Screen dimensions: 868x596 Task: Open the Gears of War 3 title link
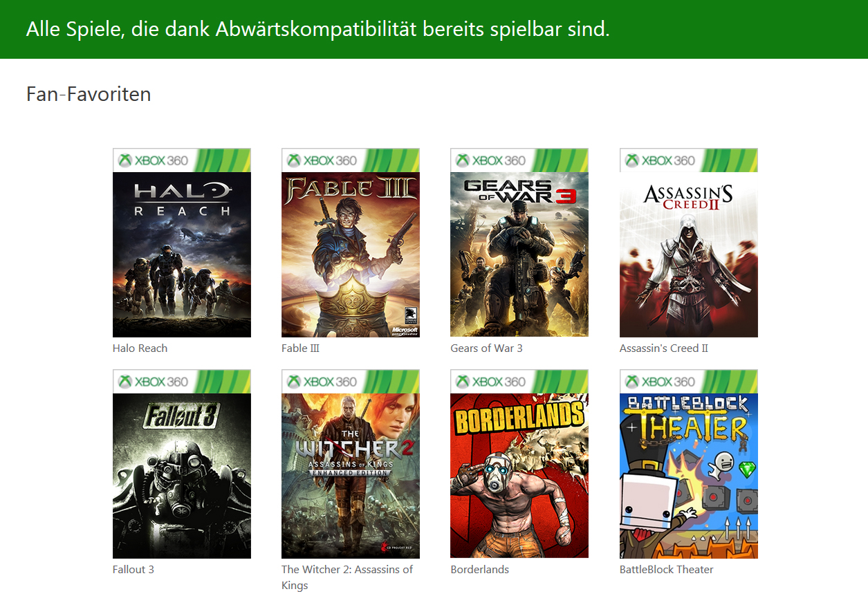486,348
